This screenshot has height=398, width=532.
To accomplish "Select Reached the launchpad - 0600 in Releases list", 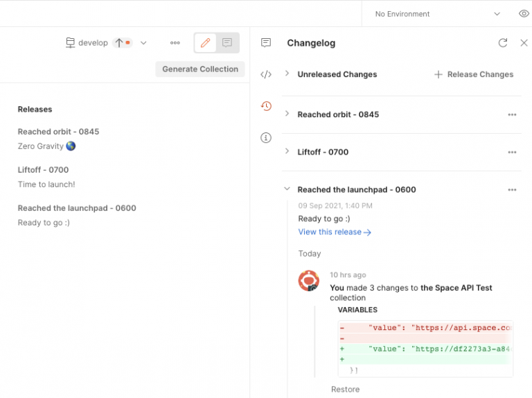I will coord(77,208).
